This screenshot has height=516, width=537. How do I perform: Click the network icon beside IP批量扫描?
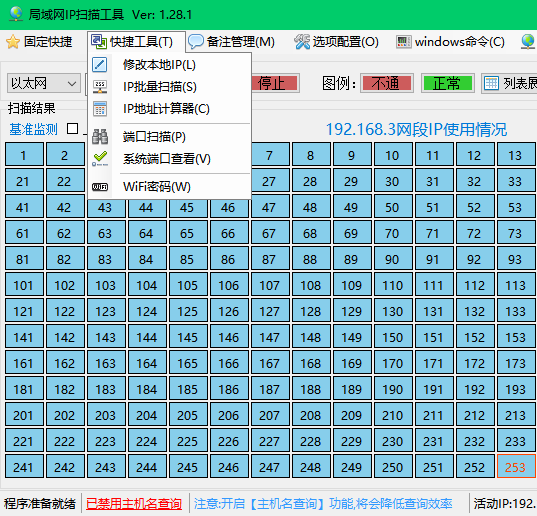coord(100,87)
